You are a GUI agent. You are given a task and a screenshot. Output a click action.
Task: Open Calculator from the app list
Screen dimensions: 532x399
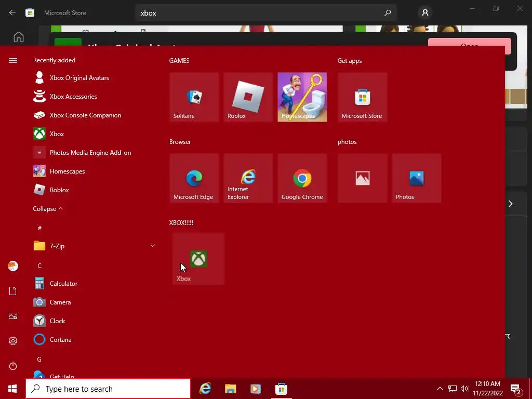pyautogui.click(x=95, y=283)
